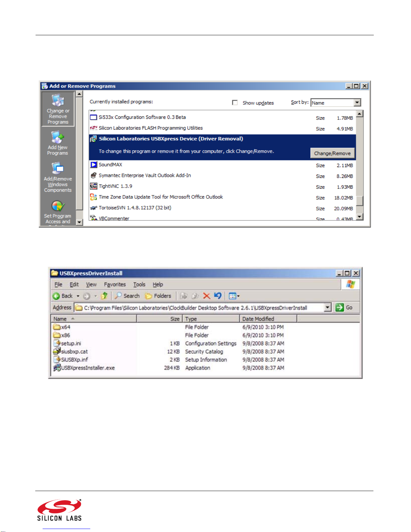Click the TortoiseSVN program icon
Viewport: 411px width, 532px height.
pos(94,208)
